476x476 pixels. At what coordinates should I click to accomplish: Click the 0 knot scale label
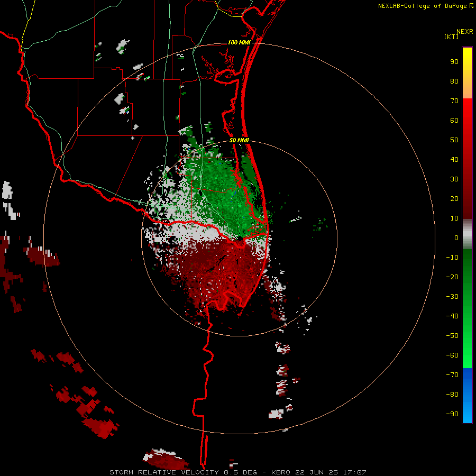click(x=456, y=237)
